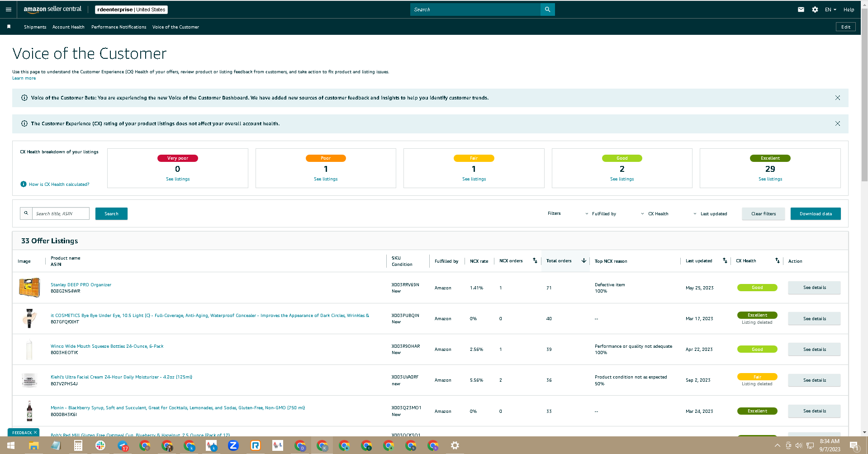Open the Help menu

pyautogui.click(x=849, y=9)
